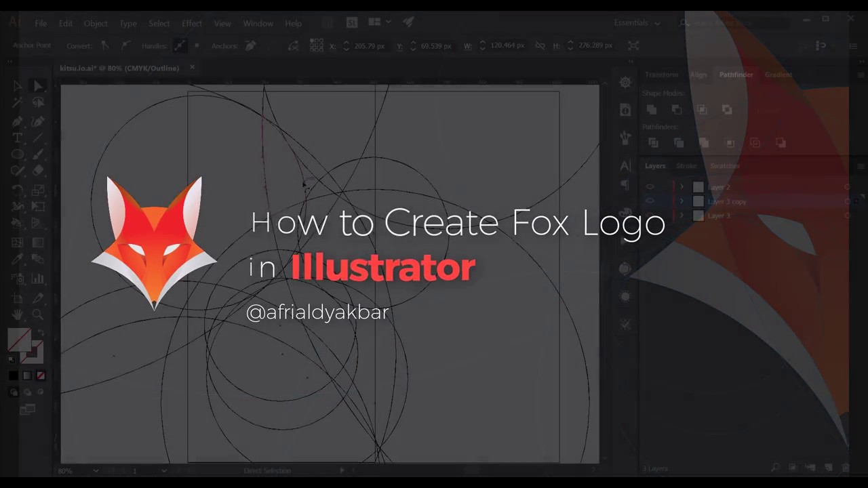Open the Character panel icon in dock
Image resolution: width=868 pixels, height=488 pixels.
(625, 166)
